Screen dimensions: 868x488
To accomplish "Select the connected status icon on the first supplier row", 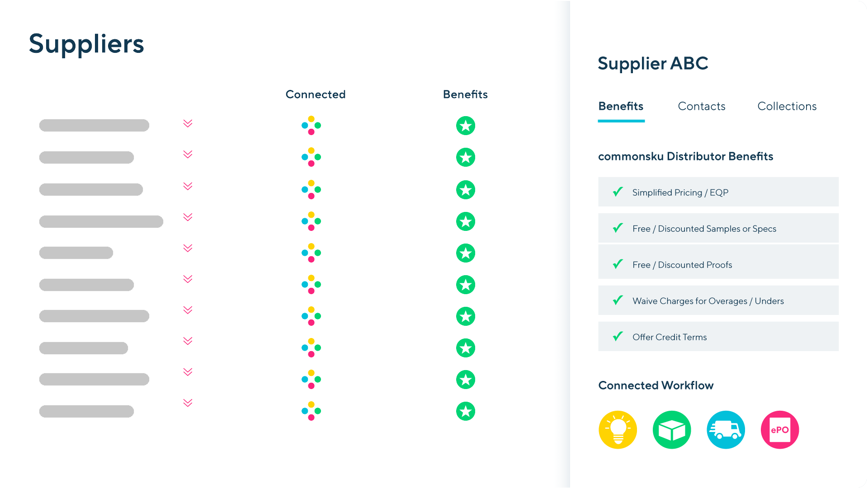I will [x=311, y=126].
